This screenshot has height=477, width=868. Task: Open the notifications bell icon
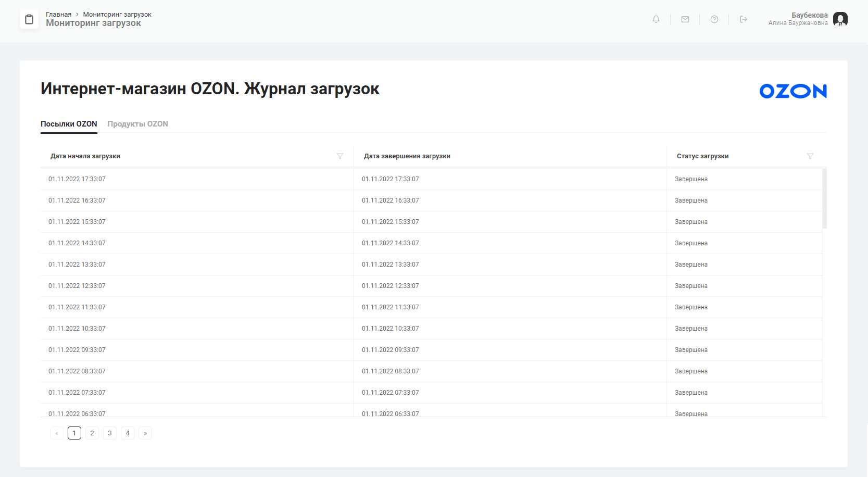[x=656, y=19]
